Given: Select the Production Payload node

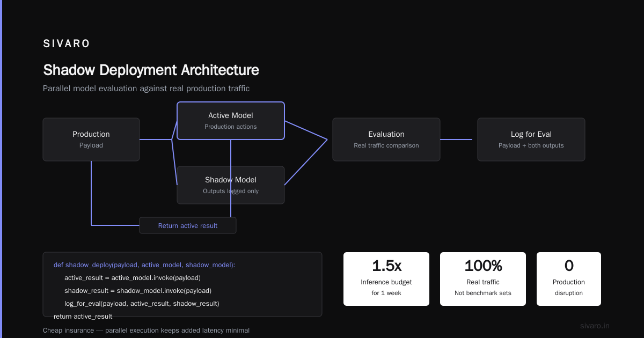Looking at the screenshot, I should pos(91,139).
